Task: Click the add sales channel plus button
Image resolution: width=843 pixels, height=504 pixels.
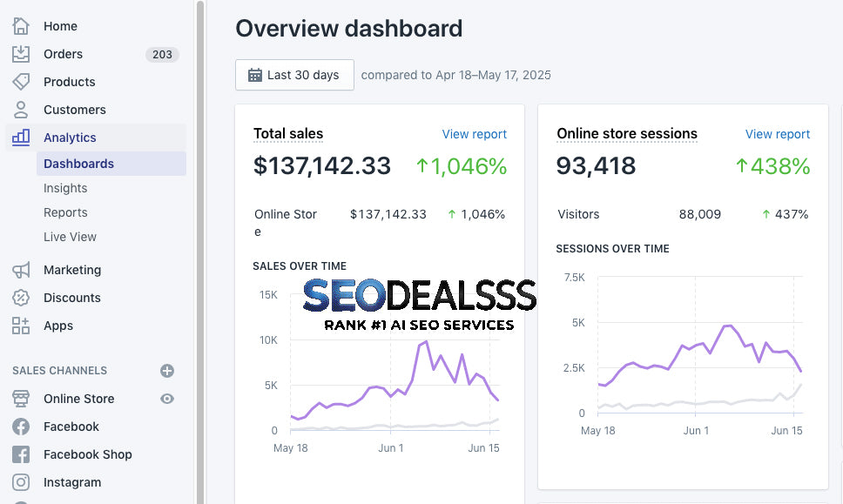Action: point(165,370)
